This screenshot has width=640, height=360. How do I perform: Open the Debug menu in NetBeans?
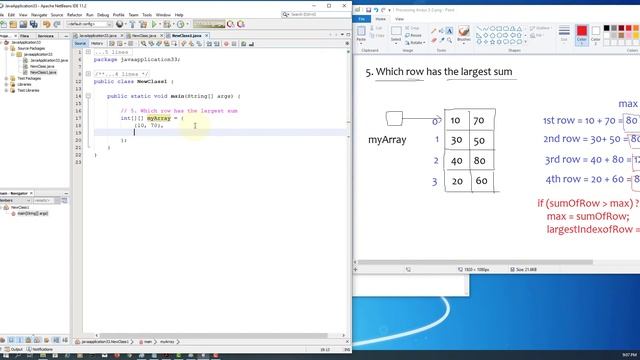coord(103,15)
